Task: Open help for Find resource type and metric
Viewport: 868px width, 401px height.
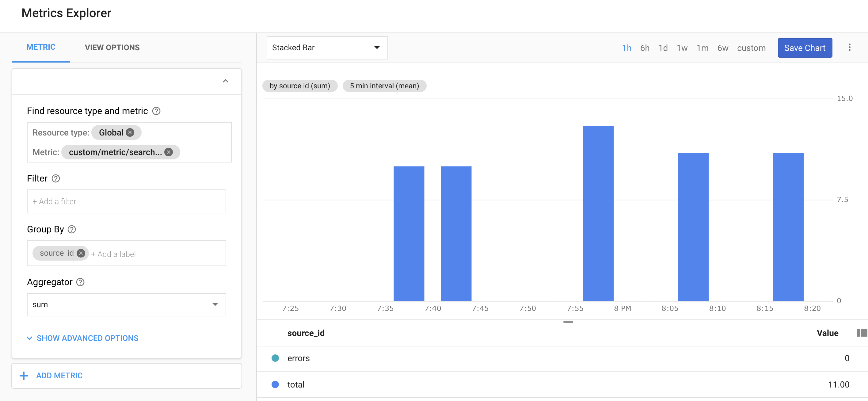Action: click(156, 111)
